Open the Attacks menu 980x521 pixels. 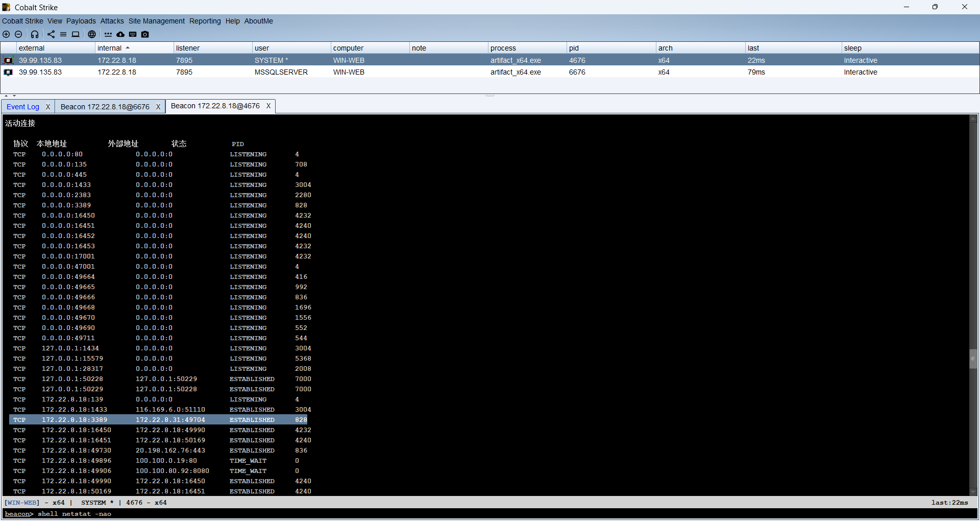pyautogui.click(x=112, y=21)
